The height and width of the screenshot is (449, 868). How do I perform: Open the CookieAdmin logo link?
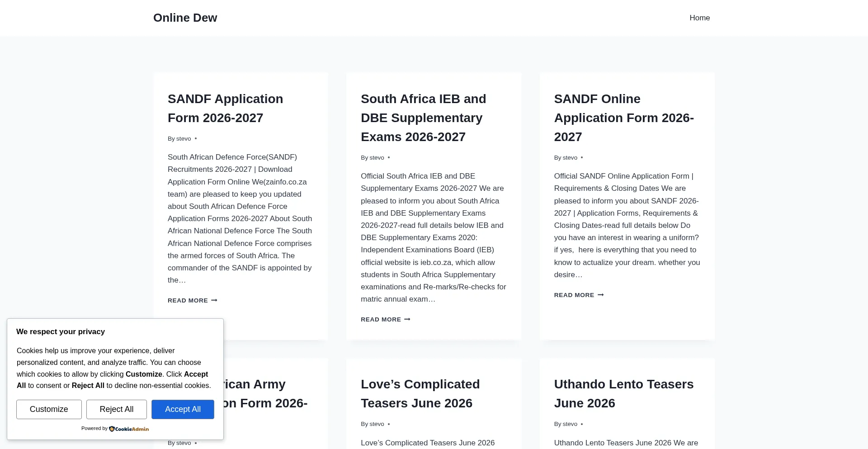(129, 429)
